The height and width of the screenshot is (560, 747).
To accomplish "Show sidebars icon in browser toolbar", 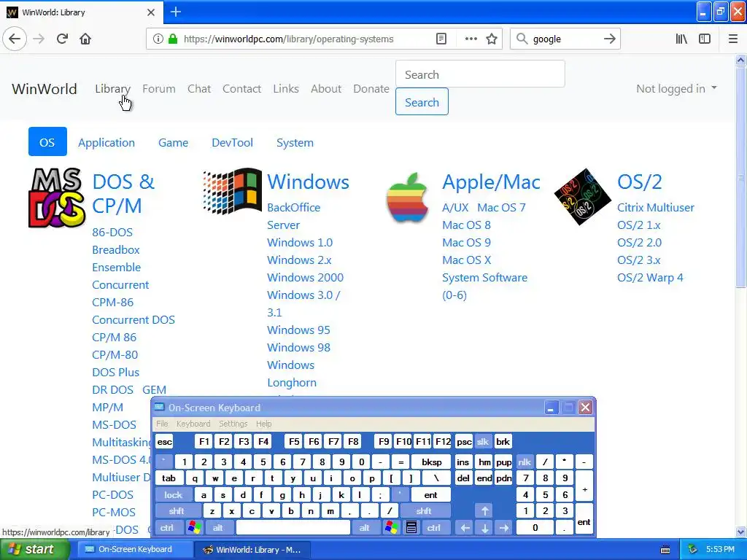I will 705,39.
